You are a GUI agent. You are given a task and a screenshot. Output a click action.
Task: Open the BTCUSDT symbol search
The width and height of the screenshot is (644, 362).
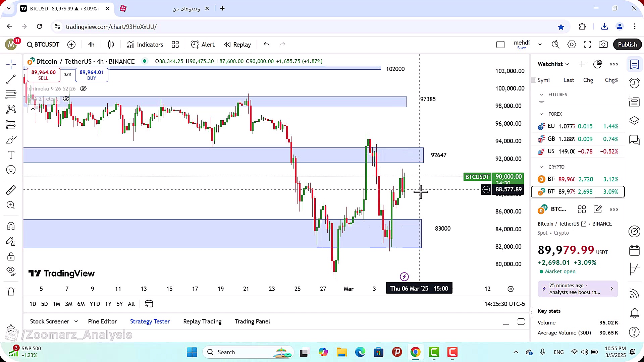click(43, 45)
